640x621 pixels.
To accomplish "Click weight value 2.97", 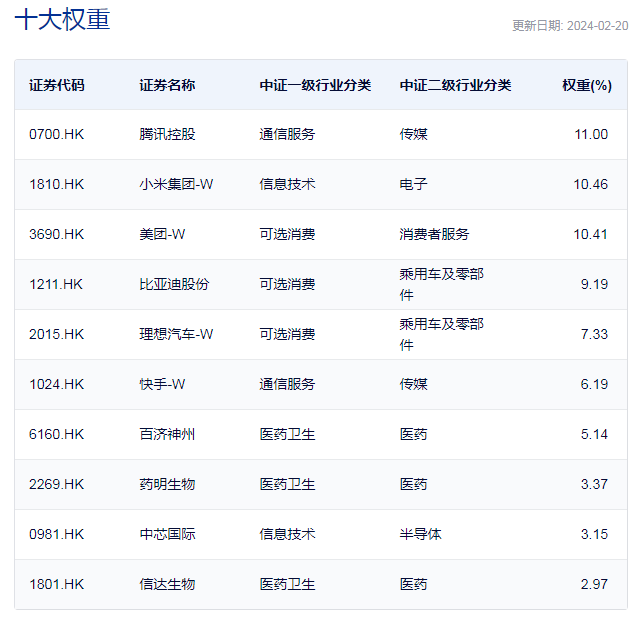I will (x=594, y=584).
